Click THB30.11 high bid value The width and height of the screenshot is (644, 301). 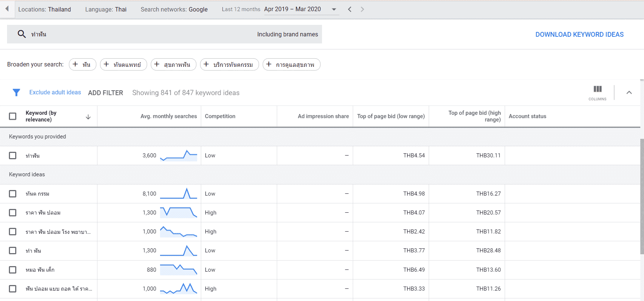pos(488,156)
